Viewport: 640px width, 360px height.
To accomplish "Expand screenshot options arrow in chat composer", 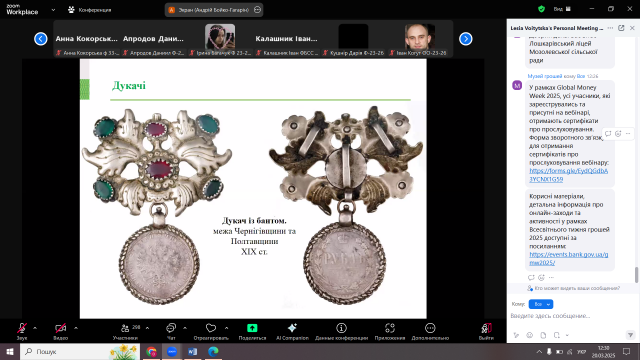I will point(567,335).
